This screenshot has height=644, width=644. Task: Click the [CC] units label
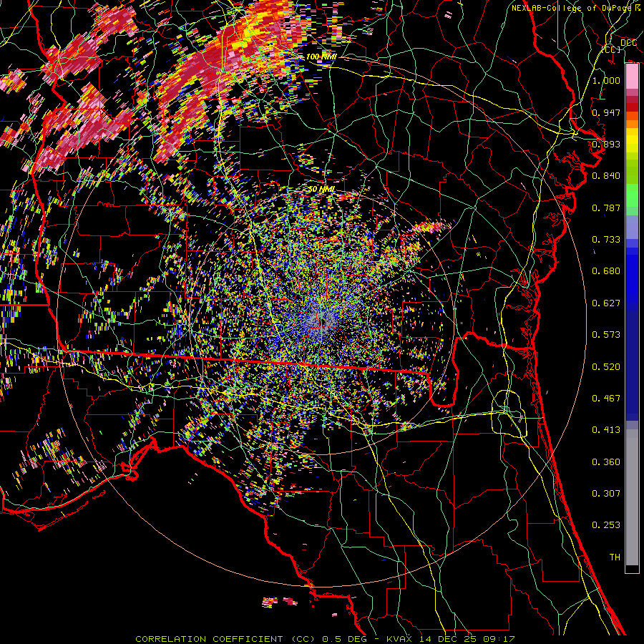click(x=611, y=49)
